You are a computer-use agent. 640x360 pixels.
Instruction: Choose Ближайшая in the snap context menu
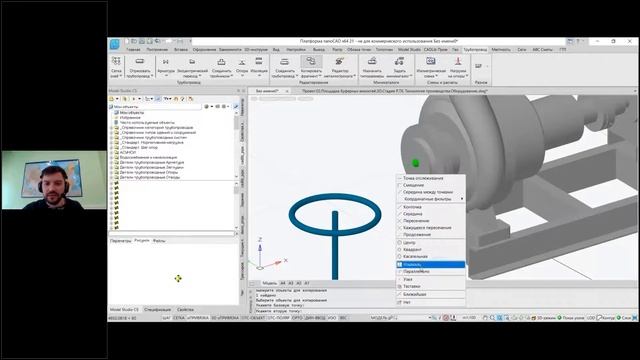pos(431,294)
